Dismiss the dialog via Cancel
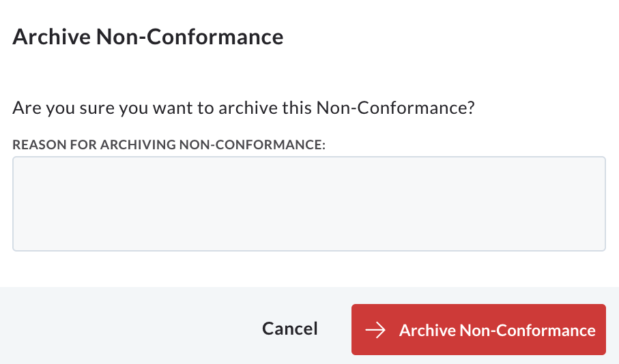619x364 pixels. tap(290, 329)
